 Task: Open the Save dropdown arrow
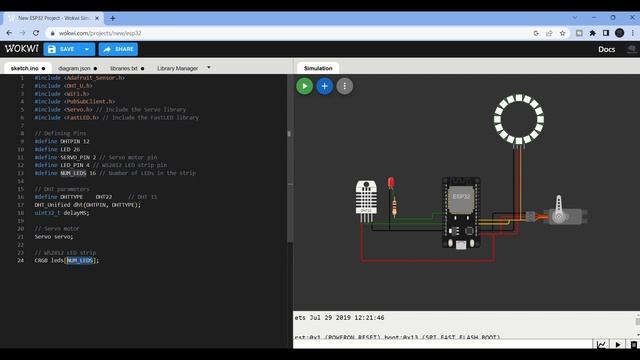tap(87, 49)
